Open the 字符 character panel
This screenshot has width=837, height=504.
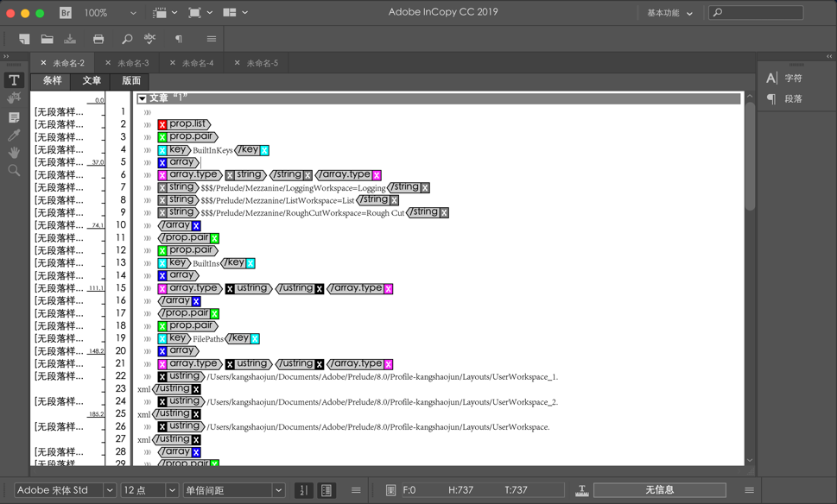[x=784, y=78]
